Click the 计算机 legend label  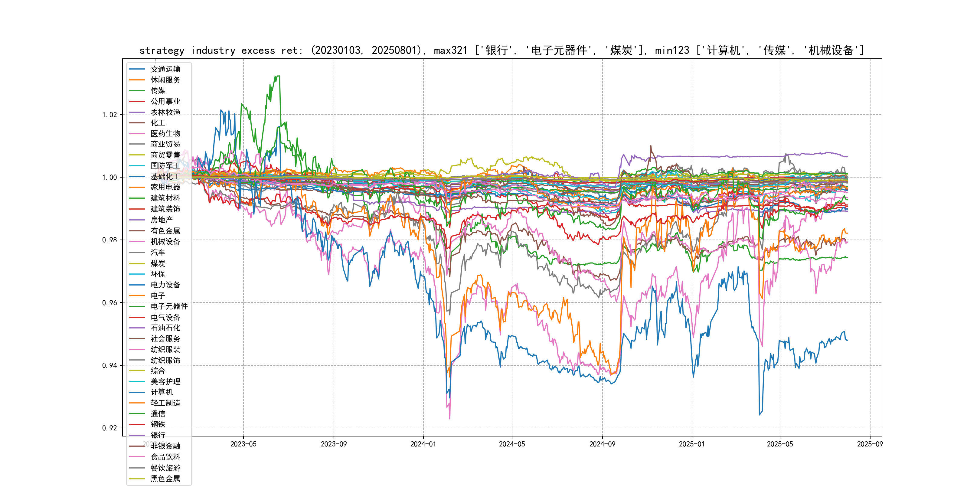tap(161, 392)
